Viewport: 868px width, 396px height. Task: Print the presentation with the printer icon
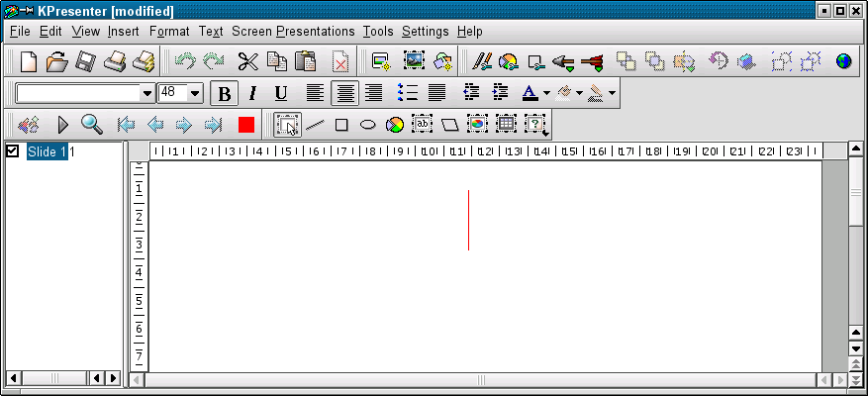pyautogui.click(x=114, y=61)
